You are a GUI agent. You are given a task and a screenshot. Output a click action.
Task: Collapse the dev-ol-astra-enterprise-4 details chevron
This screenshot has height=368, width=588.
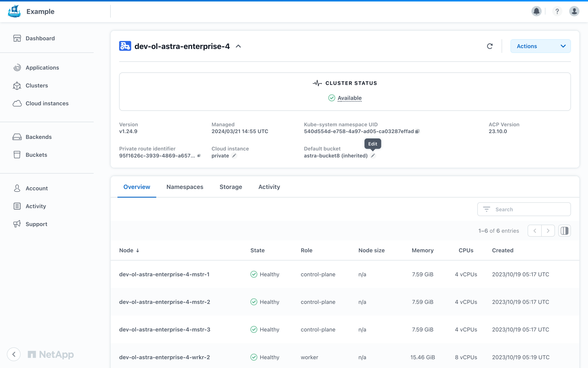point(238,46)
